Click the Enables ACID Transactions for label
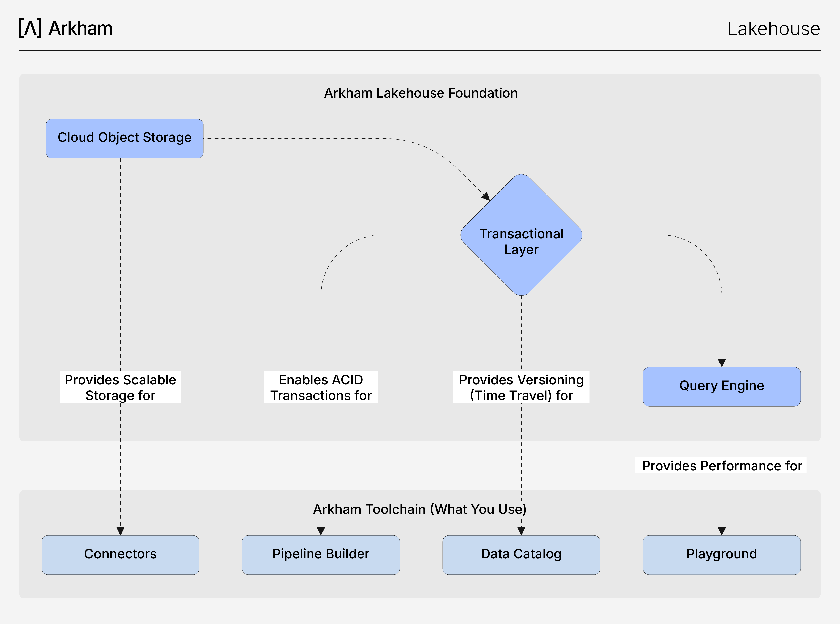 [x=321, y=387]
